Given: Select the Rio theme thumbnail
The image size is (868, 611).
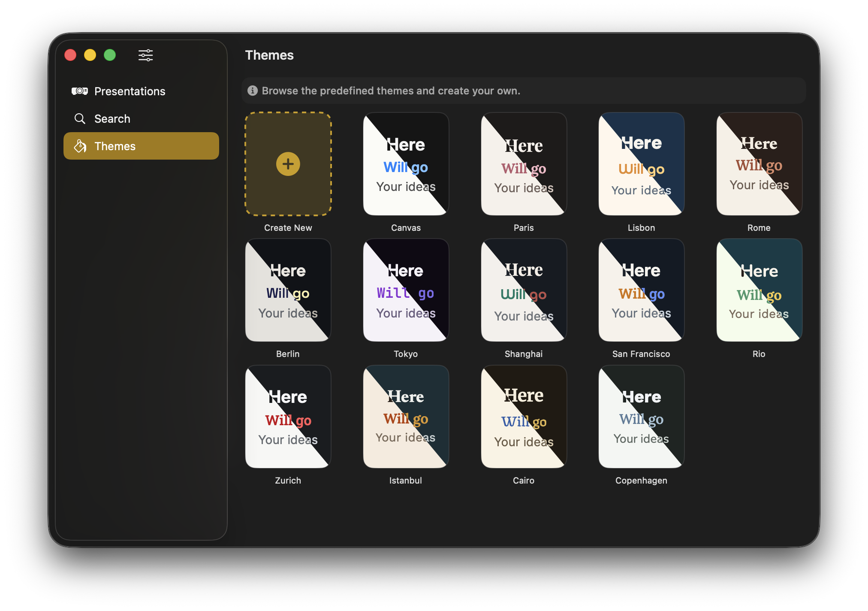Looking at the screenshot, I should point(759,290).
